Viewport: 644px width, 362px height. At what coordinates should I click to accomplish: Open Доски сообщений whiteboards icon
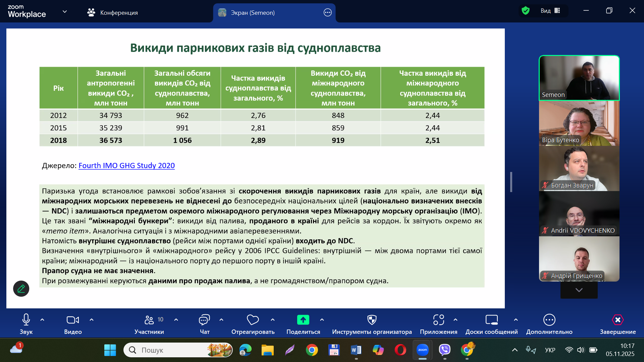pyautogui.click(x=491, y=320)
